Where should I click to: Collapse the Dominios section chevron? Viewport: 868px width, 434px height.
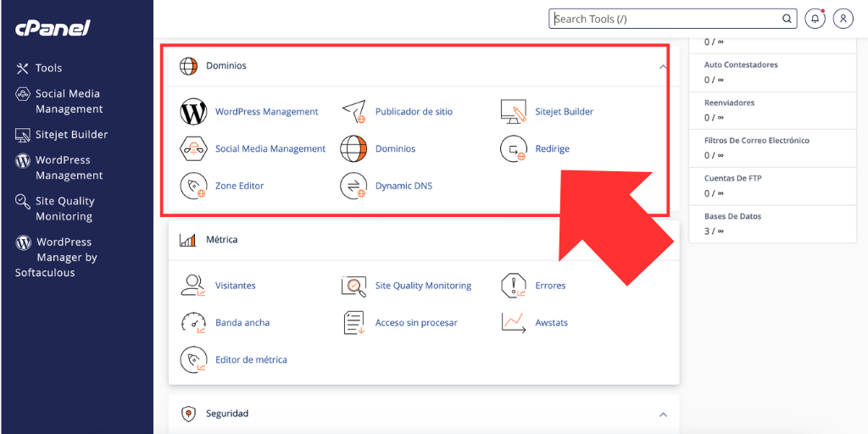(663, 67)
